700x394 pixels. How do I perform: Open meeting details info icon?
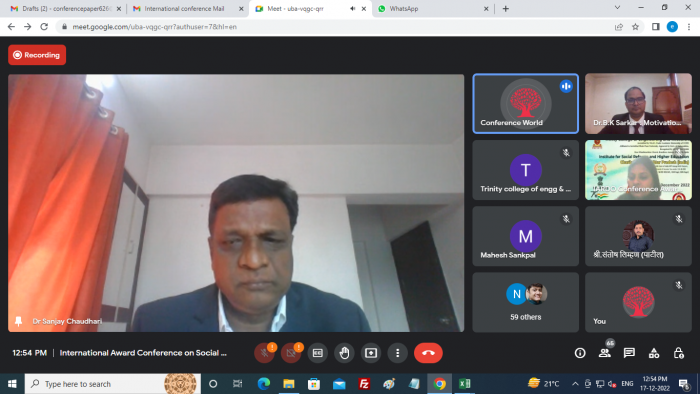coord(580,353)
